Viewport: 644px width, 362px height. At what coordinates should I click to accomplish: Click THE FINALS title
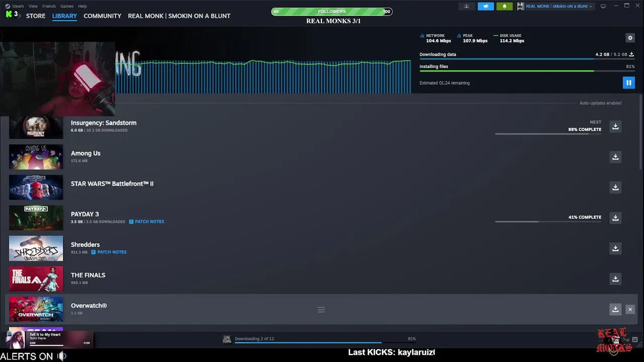pos(88,275)
